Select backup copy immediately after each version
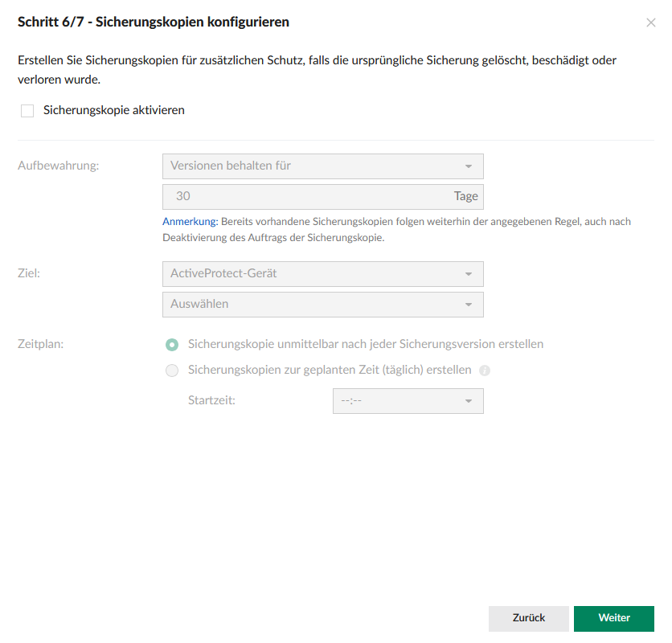 click(x=171, y=345)
